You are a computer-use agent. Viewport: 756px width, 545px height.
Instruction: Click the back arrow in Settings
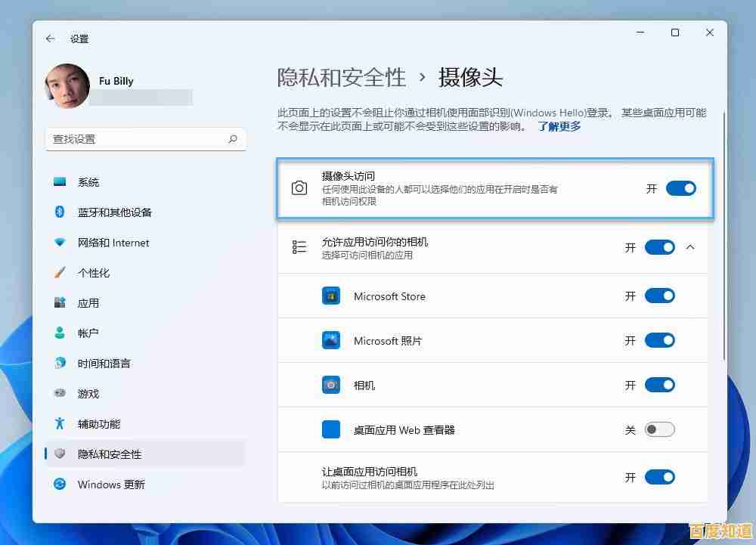click(50, 39)
